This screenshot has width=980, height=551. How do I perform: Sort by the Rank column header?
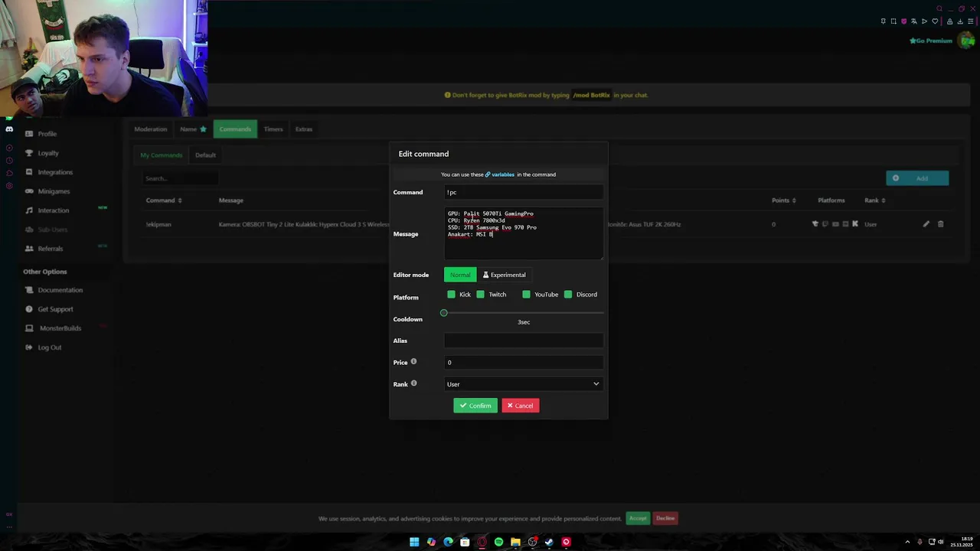coord(874,201)
